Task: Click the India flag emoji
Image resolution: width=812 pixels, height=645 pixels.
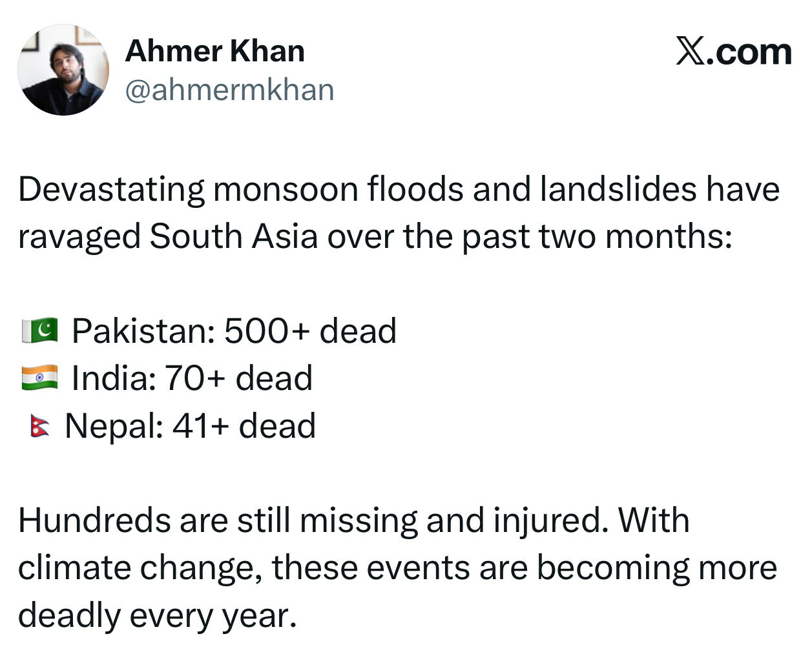Action: [39, 378]
